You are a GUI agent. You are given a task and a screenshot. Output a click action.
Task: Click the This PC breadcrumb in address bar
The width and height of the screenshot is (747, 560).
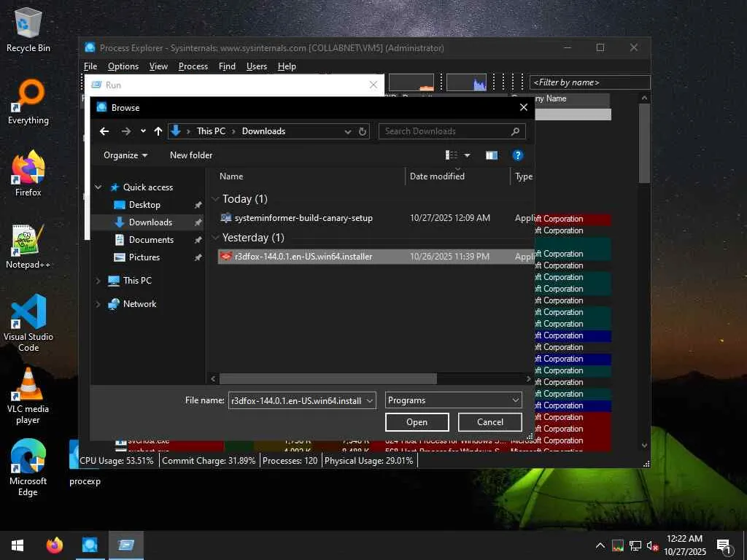[211, 131]
